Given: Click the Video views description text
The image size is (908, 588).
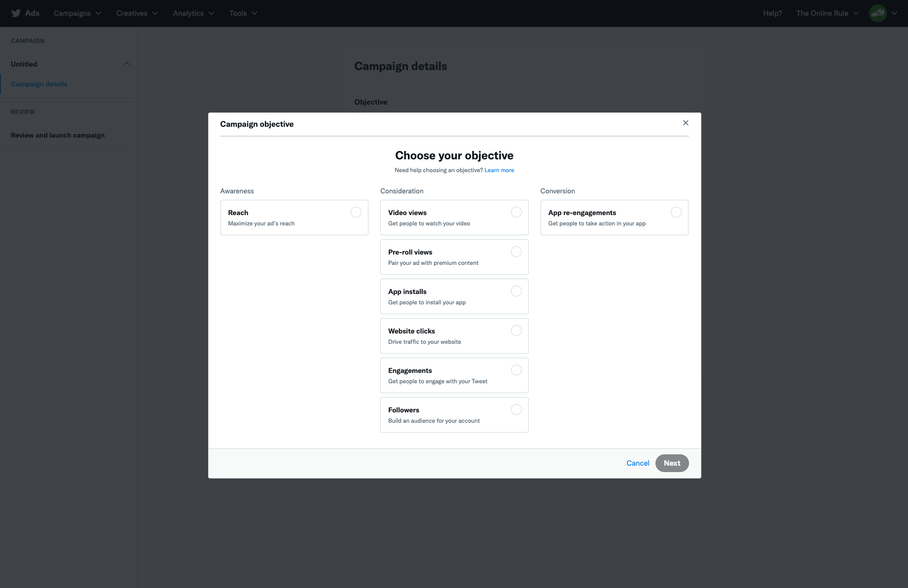Looking at the screenshot, I should pyautogui.click(x=429, y=223).
